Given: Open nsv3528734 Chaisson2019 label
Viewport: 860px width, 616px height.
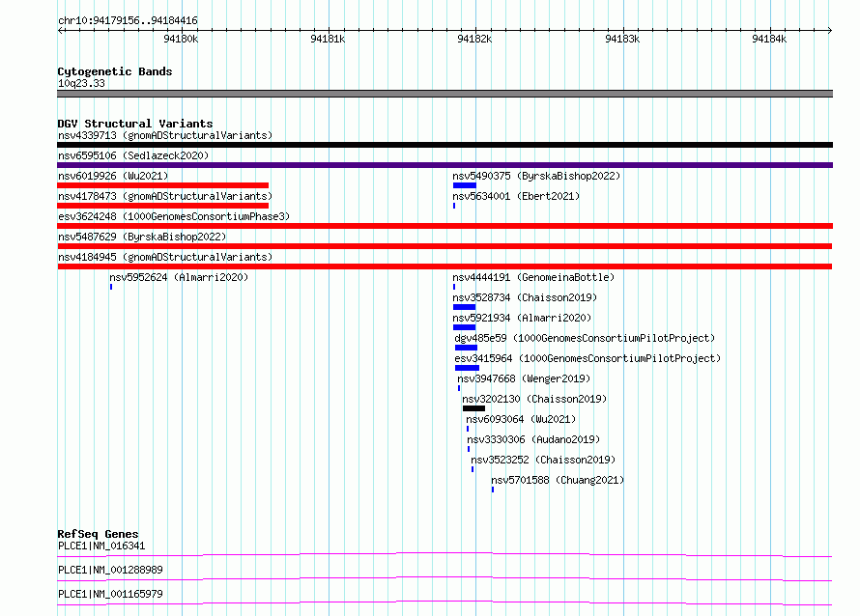Looking at the screenshot, I should tap(525, 297).
